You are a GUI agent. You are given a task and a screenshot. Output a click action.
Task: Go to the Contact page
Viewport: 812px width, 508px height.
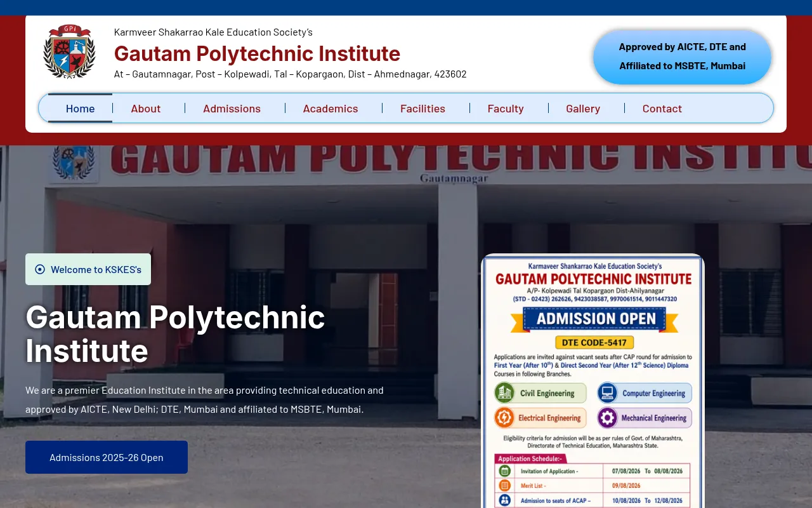pyautogui.click(x=662, y=108)
